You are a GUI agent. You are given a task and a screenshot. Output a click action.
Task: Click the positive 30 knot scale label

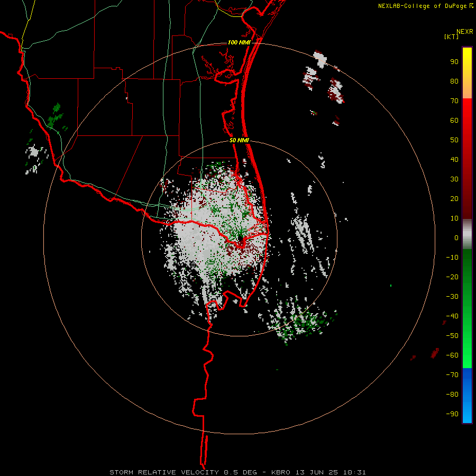click(x=454, y=179)
